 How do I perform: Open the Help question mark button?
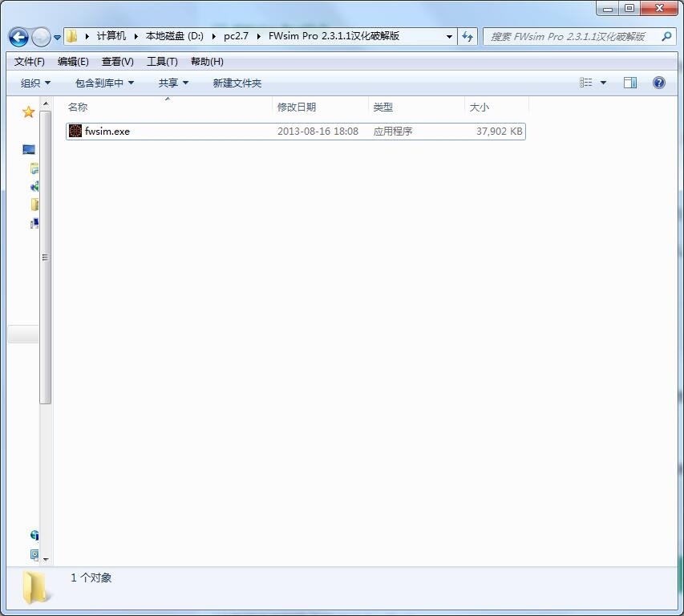click(659, 83)
